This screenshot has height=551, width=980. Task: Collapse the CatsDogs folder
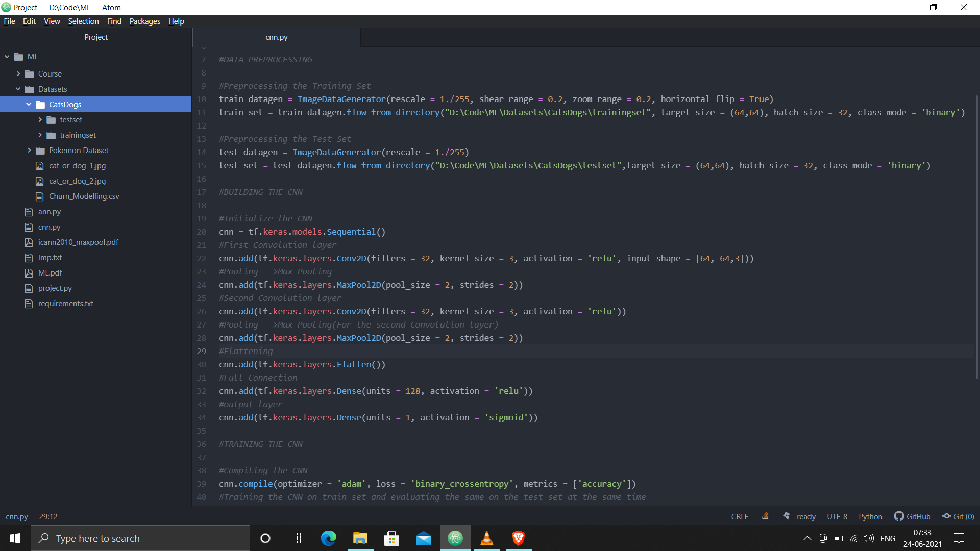(x=29, y=104)
